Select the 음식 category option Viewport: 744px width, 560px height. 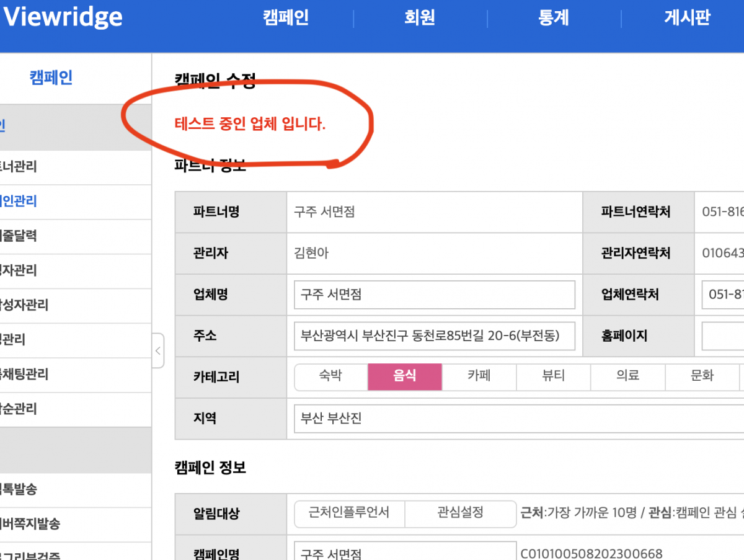pyautogui.click(x=405, y=376)
